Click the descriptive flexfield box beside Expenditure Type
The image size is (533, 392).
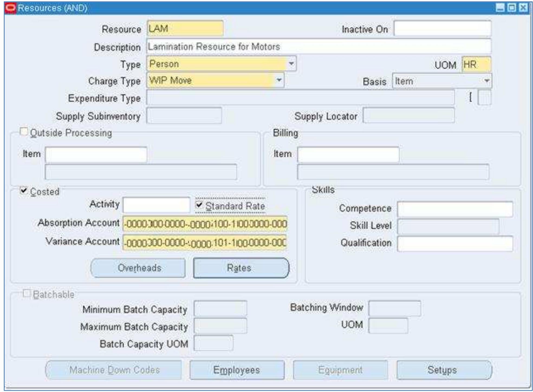coord(485,98)
